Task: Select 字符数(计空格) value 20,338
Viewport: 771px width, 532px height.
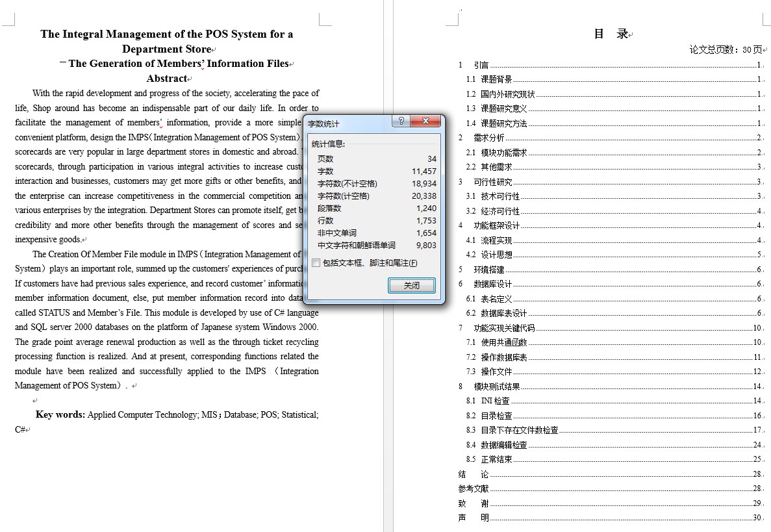Action: 424,196
